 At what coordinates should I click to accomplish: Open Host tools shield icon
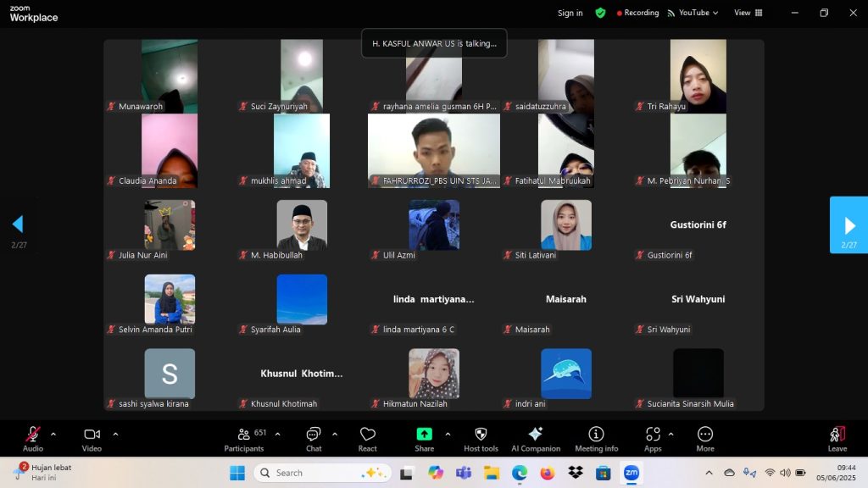[x=481, y=438]
